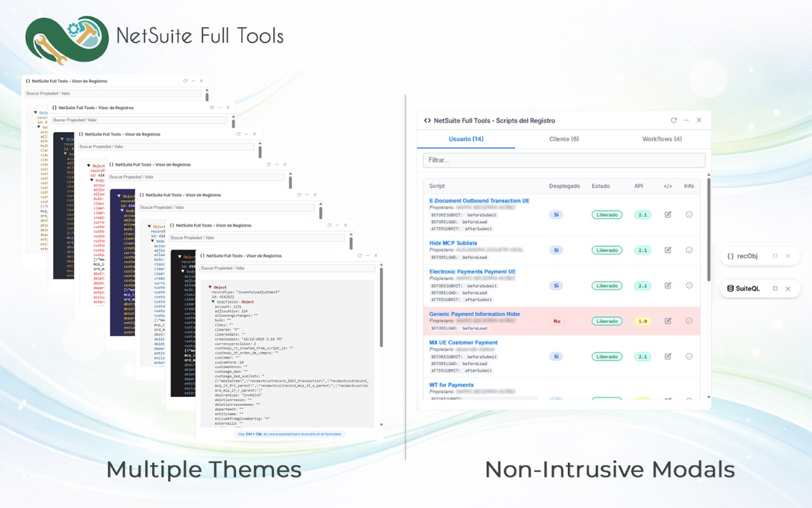Click the Info column header
The image size is (812, 508).
[689, 186]
